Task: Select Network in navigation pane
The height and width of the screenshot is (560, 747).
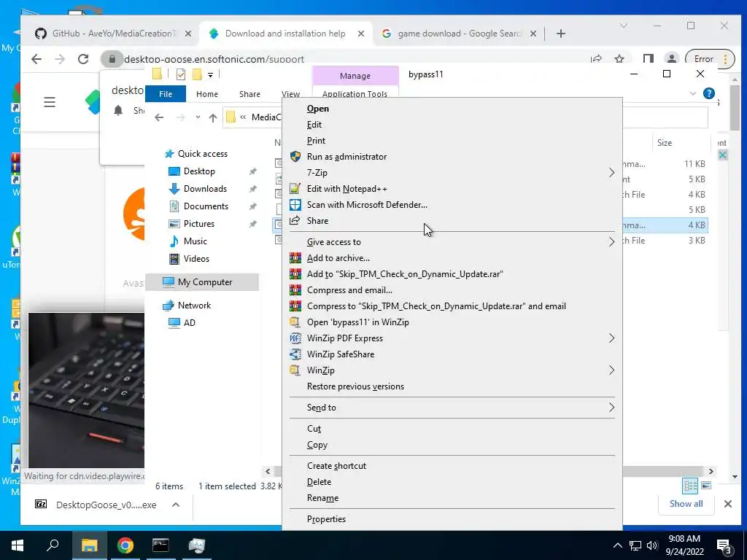Action: coord(194,306)
